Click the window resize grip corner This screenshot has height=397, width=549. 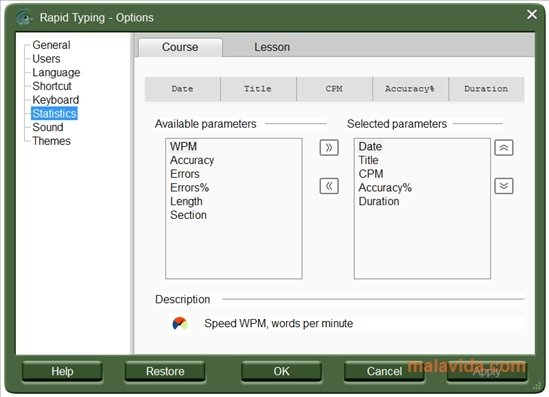tap(537, 386)
